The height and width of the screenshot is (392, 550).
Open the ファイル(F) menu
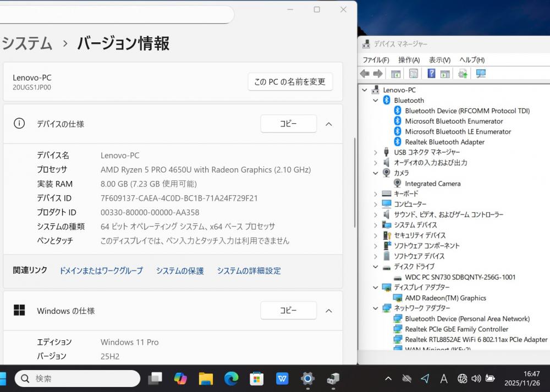[376, 60]
